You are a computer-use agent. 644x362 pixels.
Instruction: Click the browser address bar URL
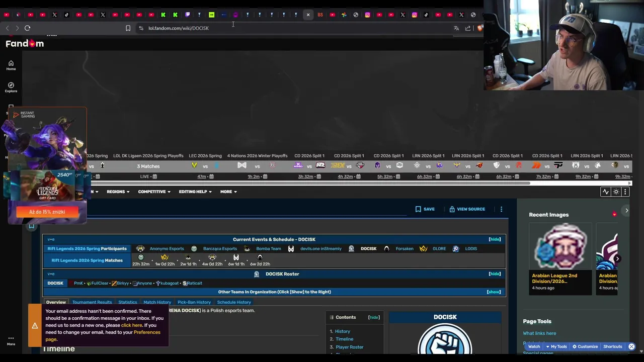(x=179, y=28)
